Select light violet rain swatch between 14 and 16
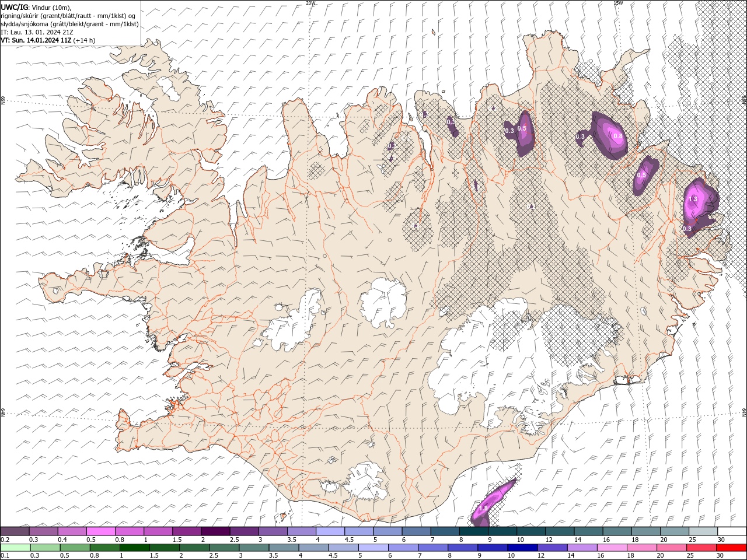Screen dimensions: 747x560 pyautogui.click(x=581, y=548)
